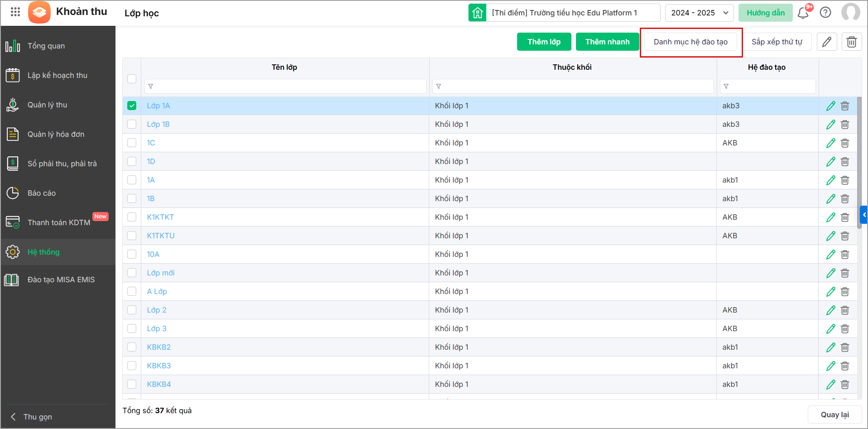
Task: Delete the Lớp 2 row
Action: pos(845,310)
